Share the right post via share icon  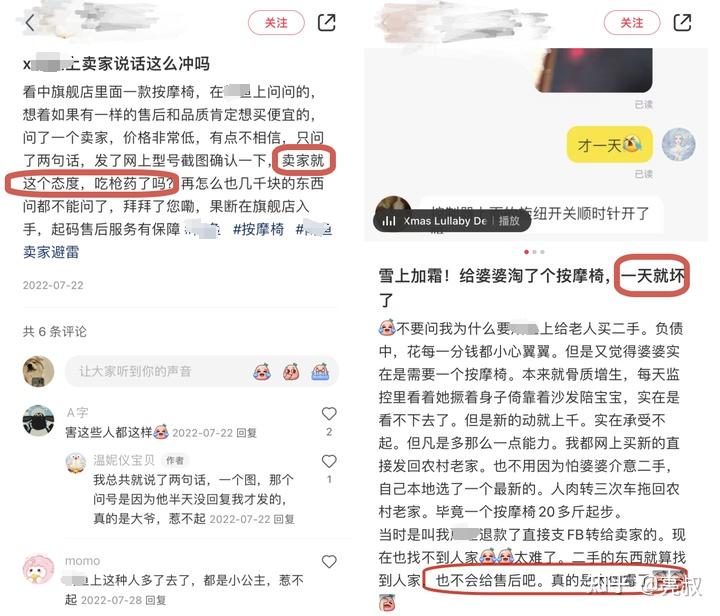pos(682,22)
